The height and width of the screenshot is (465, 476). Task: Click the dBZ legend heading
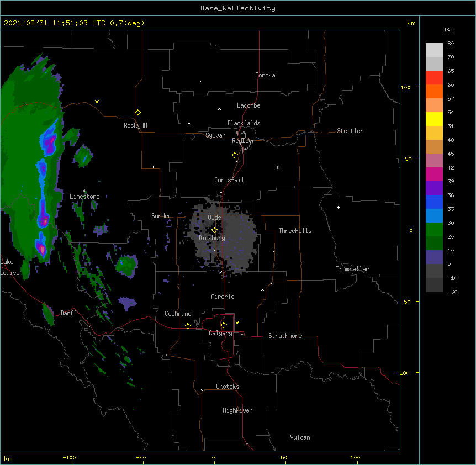coord(447,29)
